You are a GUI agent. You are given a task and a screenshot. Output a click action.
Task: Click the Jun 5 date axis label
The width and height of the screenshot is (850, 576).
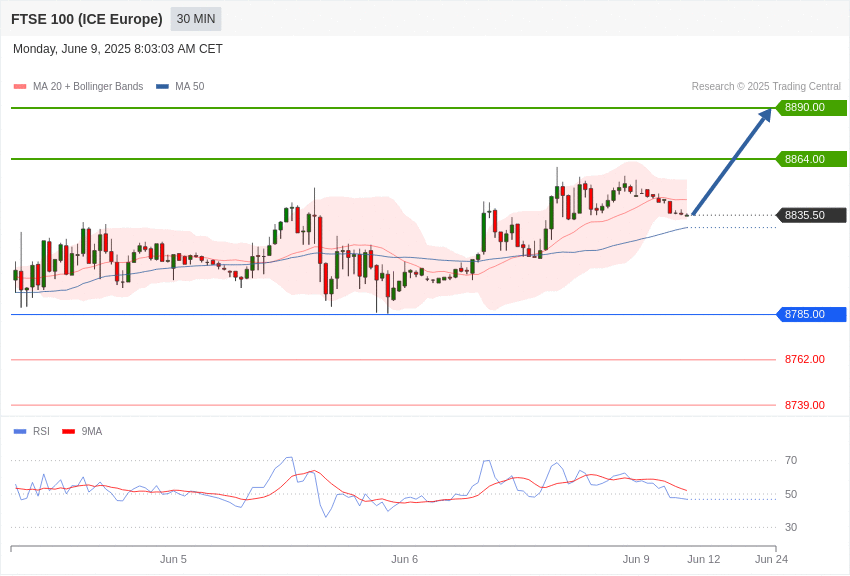[173, 559]
